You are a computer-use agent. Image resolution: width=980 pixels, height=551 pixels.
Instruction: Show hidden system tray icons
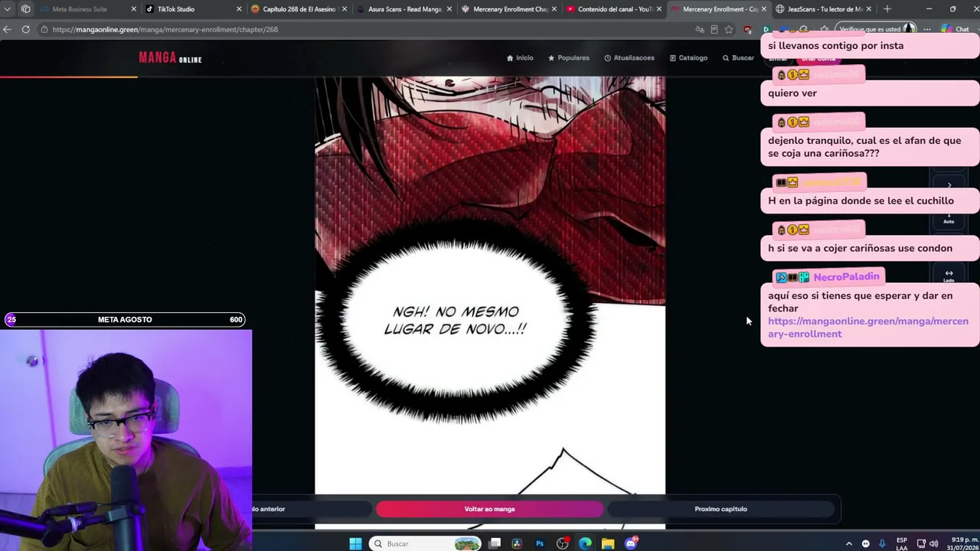coord(848,543)
